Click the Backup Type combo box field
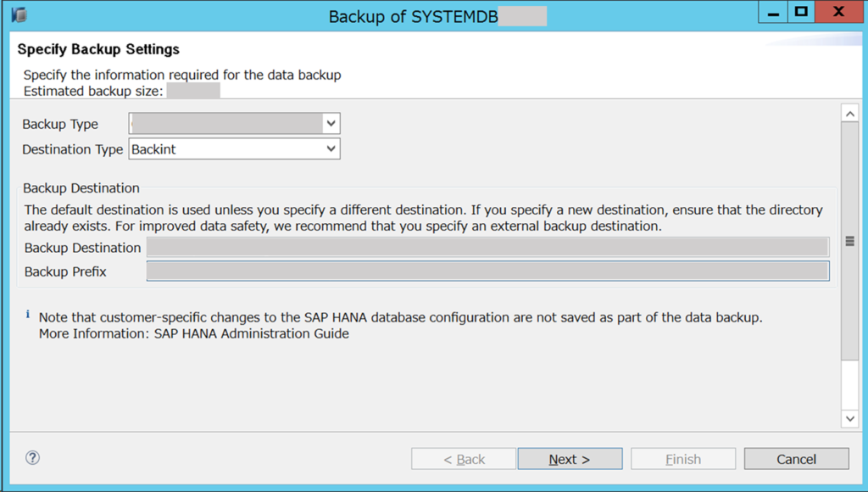This screenshot has width=868, height=492. pyautogui.click(x=234, y=124)
